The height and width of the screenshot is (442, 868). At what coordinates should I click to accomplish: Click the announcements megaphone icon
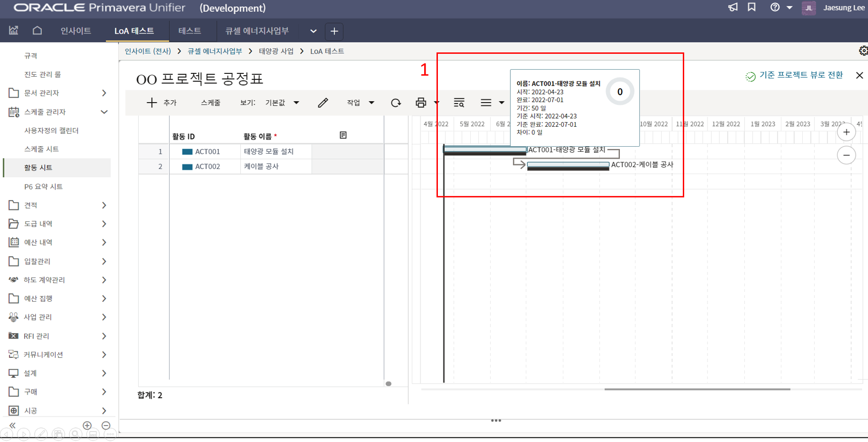[x=733, y=8]
